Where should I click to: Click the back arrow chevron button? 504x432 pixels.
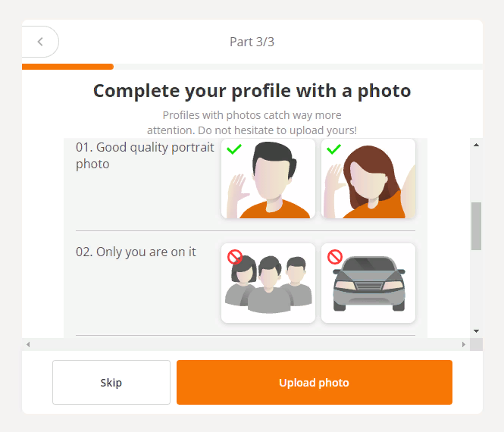tap(40, 42)
